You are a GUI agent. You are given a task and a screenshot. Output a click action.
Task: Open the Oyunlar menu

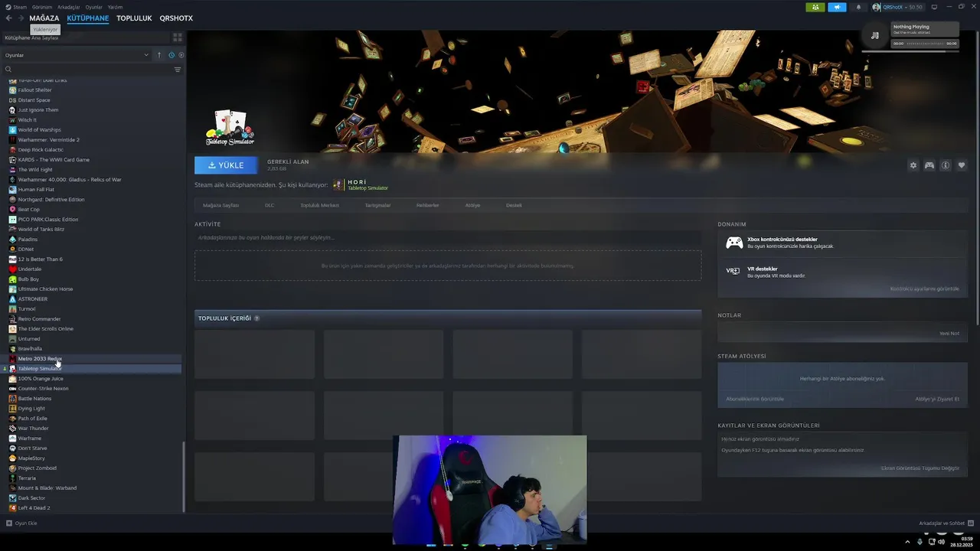coord(94,7)
